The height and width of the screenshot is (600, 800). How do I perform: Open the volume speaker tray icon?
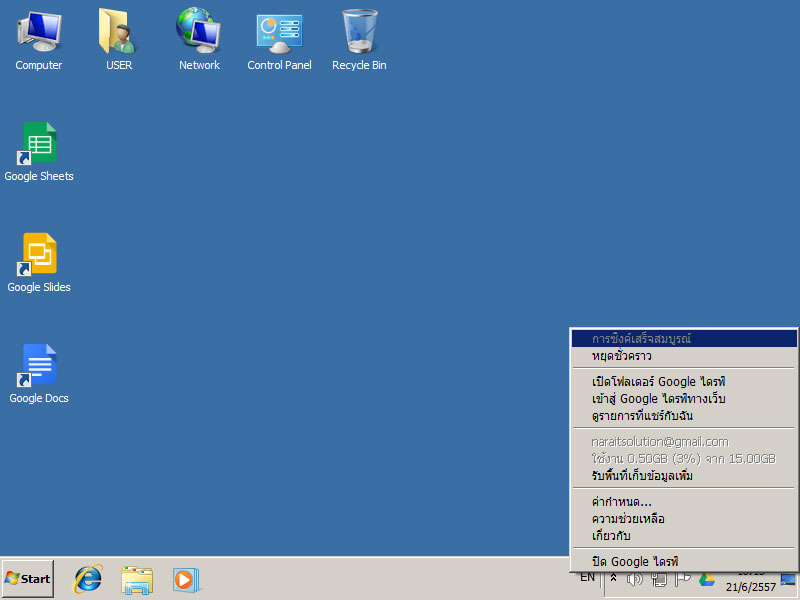(x=635, y=580)
